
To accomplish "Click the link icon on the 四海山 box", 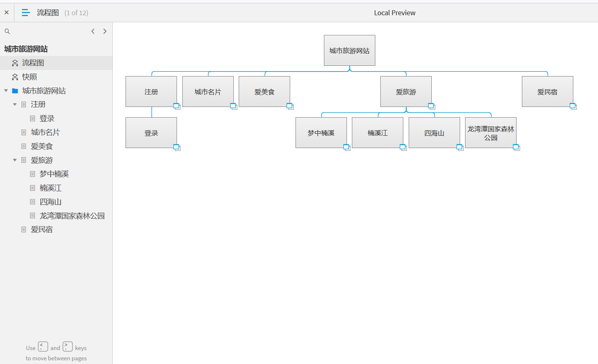I will tap(460, 147).
